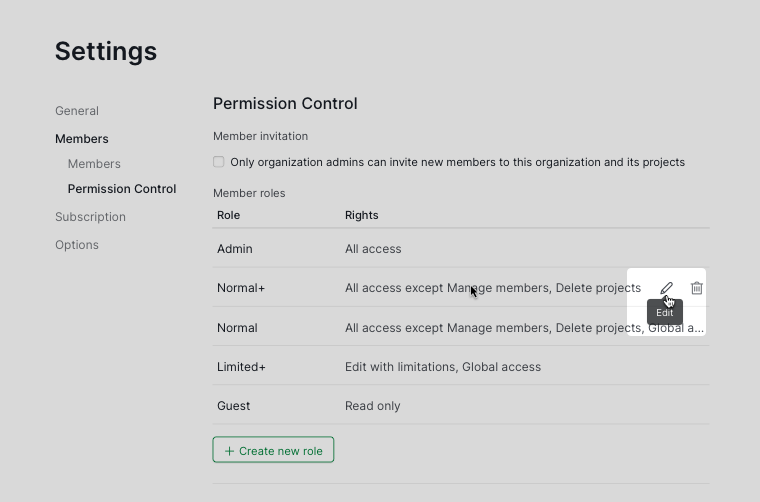Click the trash icon to delete Normal+ role
The image size is (760, 502).
(x=697, y=288)
